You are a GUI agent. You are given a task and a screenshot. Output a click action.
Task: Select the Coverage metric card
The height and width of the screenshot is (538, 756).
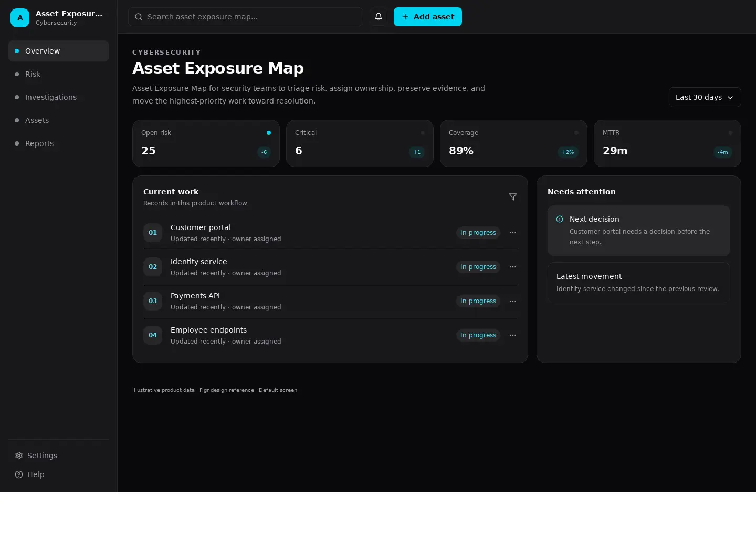point(513,143)
